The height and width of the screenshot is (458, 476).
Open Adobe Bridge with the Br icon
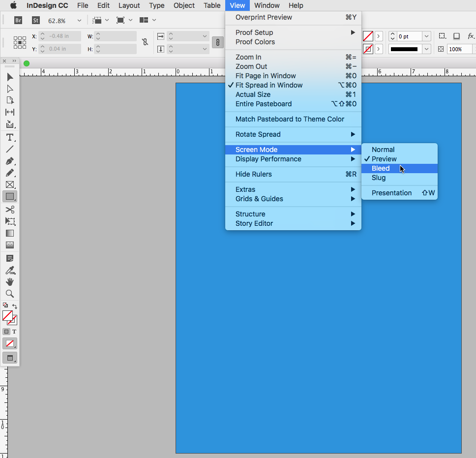click(18, 20)
